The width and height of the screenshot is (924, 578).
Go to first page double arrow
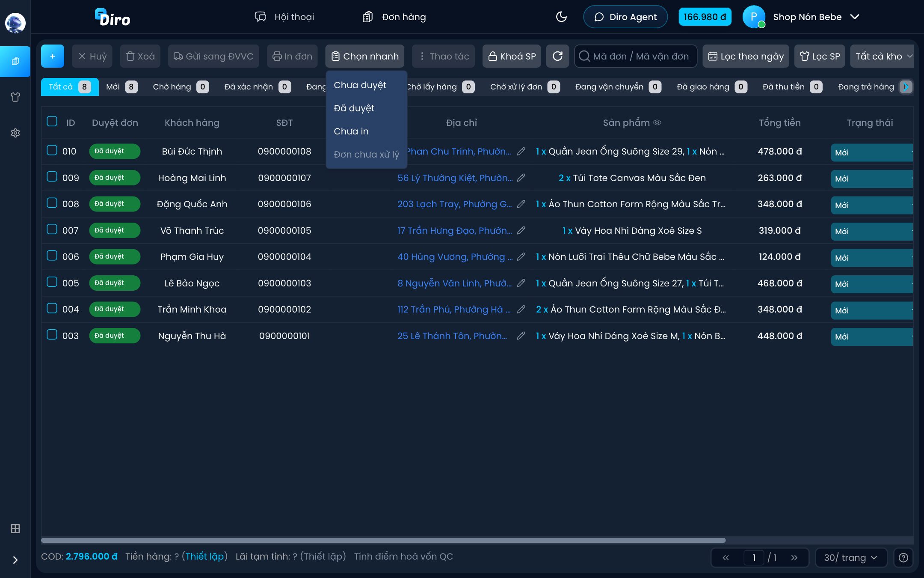(726, 557)
